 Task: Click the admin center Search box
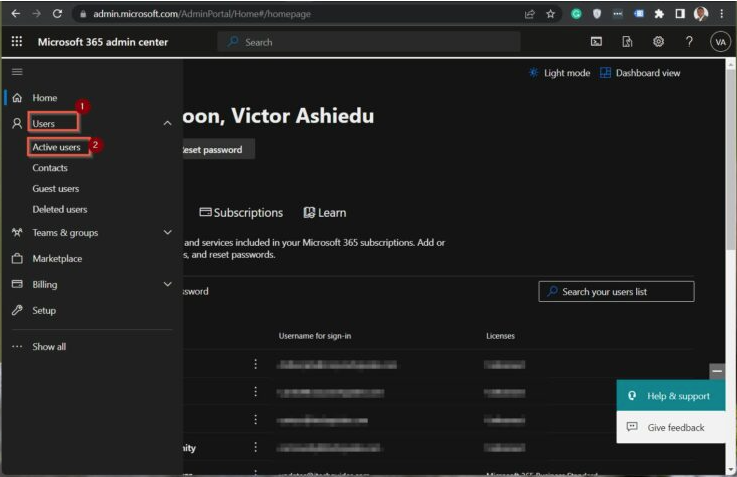click(369, 42)
